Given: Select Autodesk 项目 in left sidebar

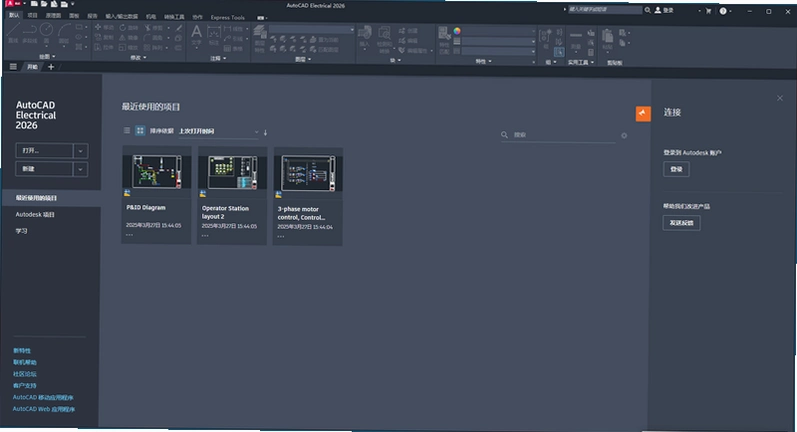Looking at the screenshot, I should [x=35, y=214].
